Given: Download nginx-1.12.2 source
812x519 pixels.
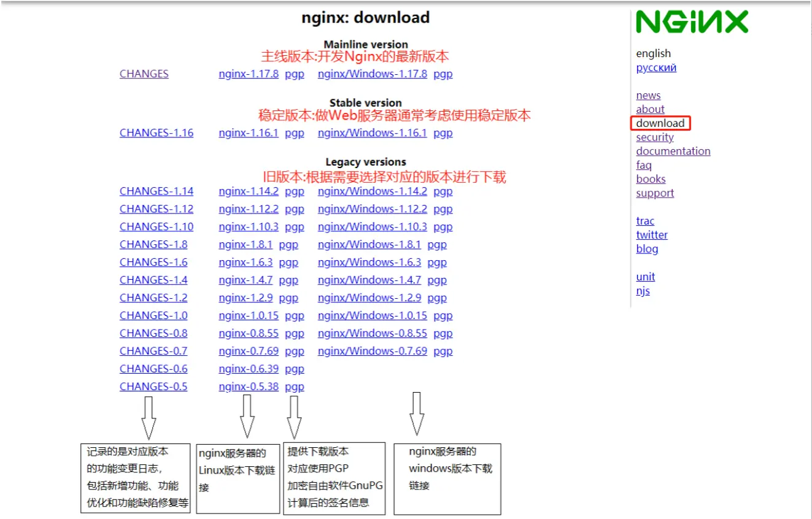Looking at the screenshot, I should [x=249, y=209].
